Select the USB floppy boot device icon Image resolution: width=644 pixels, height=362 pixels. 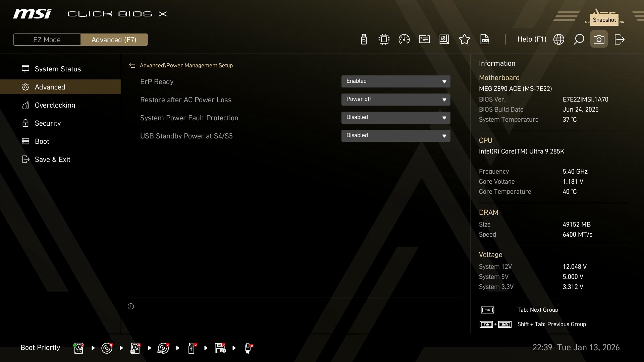(x=220, y=348)
